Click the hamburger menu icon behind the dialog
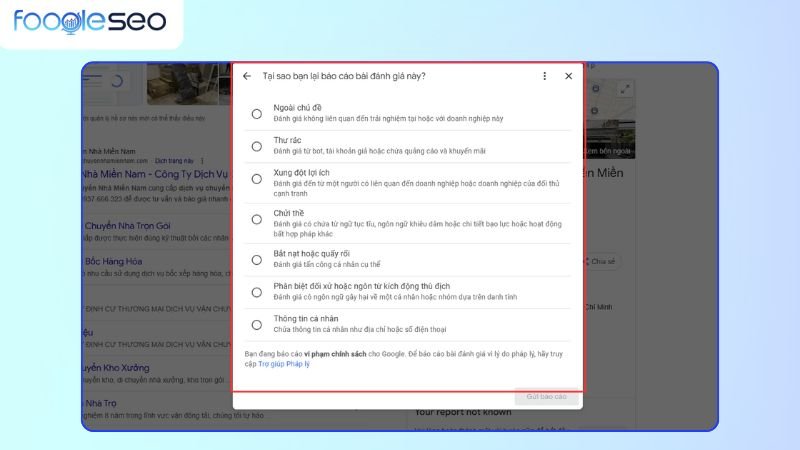800x450 pixels. (x=93, y=80)
